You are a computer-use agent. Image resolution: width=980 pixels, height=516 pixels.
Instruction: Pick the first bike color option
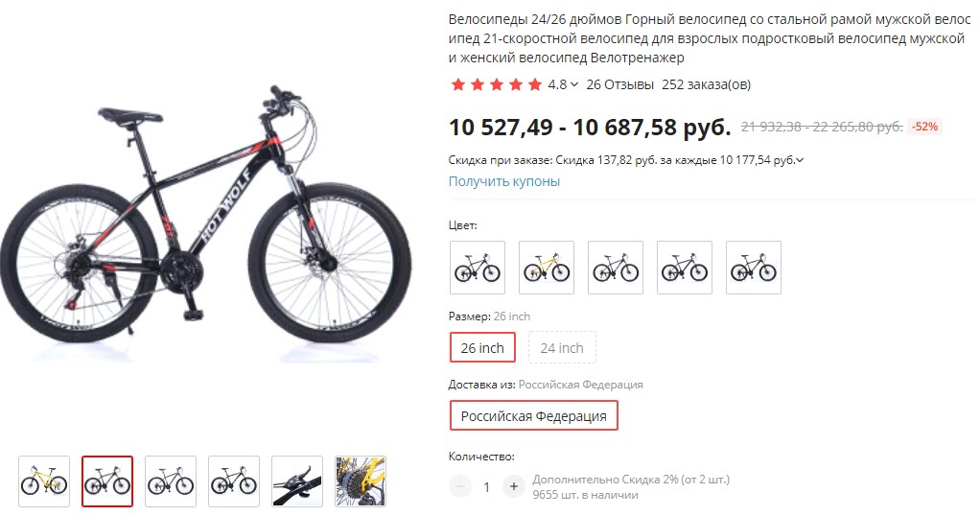478,267
